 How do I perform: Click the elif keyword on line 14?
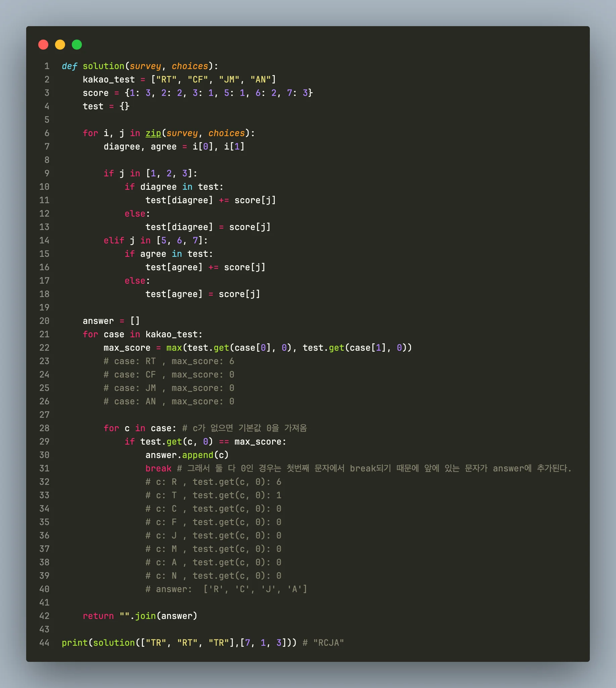tap(114, 240)
